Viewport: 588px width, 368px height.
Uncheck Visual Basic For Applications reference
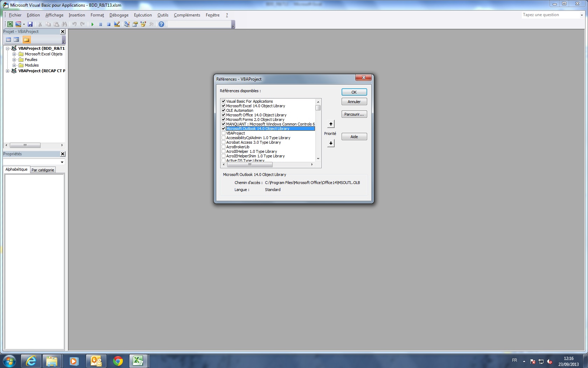223,101
